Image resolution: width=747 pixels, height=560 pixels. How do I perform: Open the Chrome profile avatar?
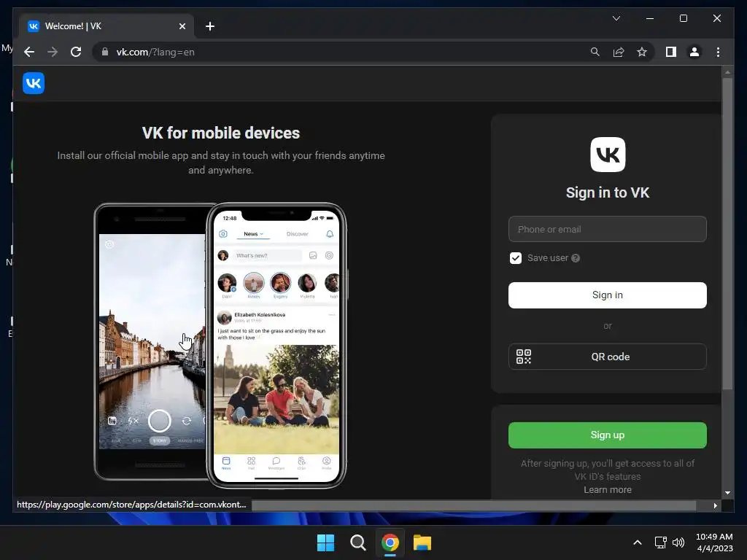(x=694, y=52)
